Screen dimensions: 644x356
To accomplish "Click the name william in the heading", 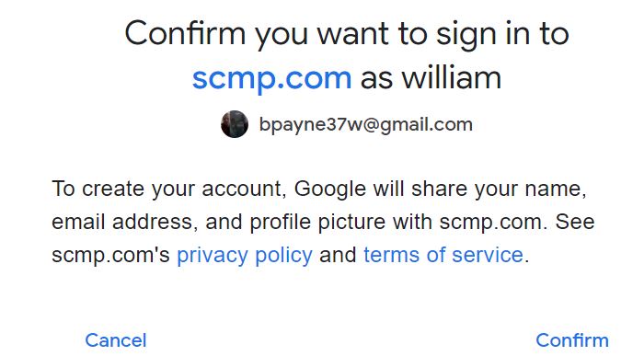I will point(452,78).
